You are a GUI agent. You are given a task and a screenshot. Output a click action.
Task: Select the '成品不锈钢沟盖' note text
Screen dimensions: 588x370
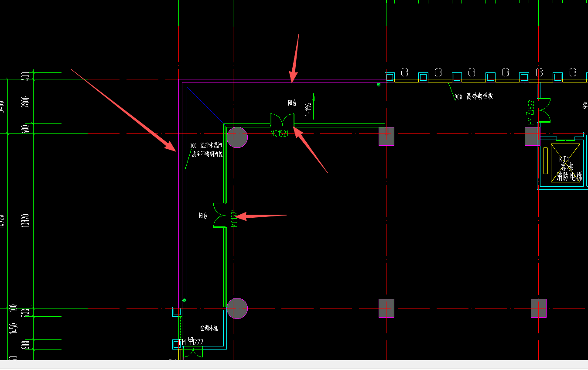coord(207,154)
